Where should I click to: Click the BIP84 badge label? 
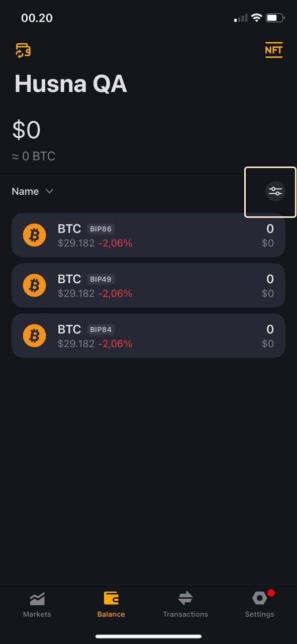click(101, 330)
